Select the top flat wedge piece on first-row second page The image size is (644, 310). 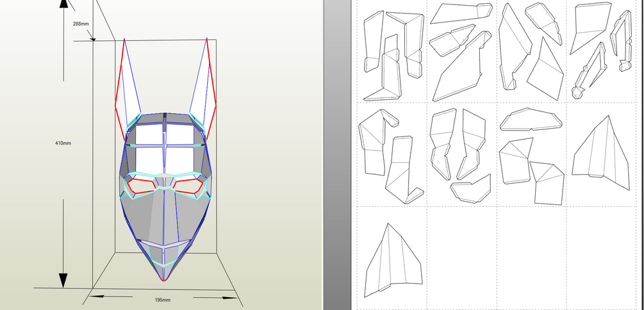coord(461,13)
